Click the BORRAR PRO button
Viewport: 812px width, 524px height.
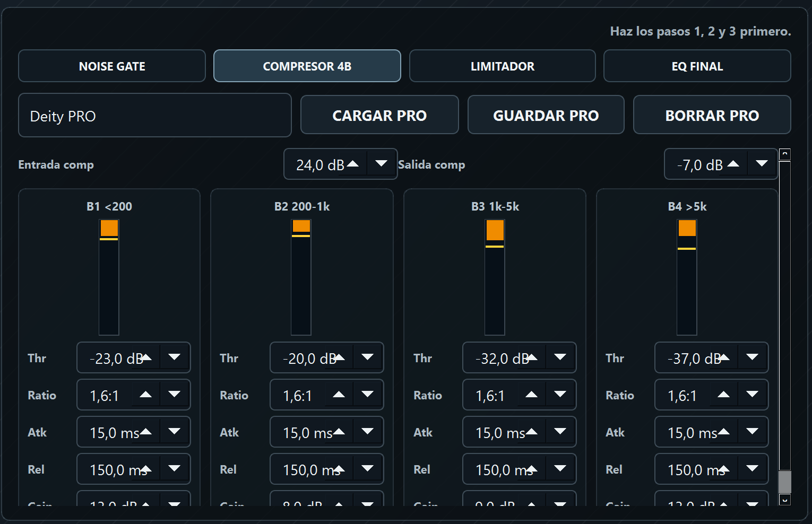(x=712, y=115)
